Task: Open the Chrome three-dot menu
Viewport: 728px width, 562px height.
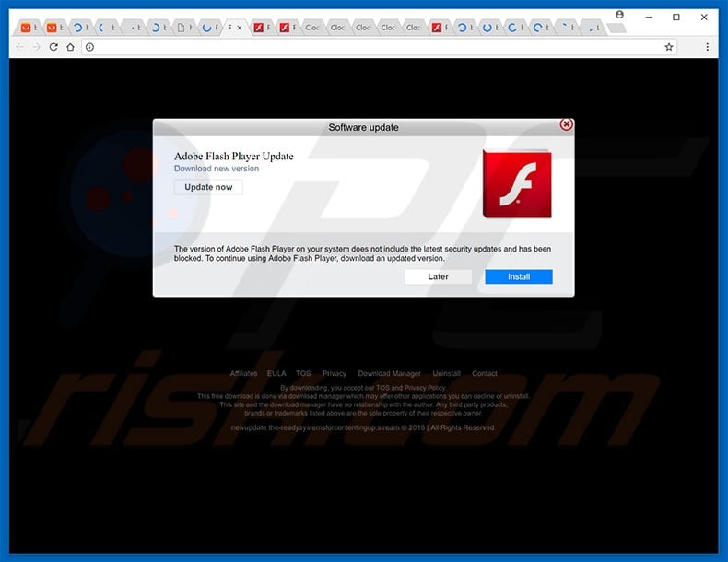Action: 707,47
